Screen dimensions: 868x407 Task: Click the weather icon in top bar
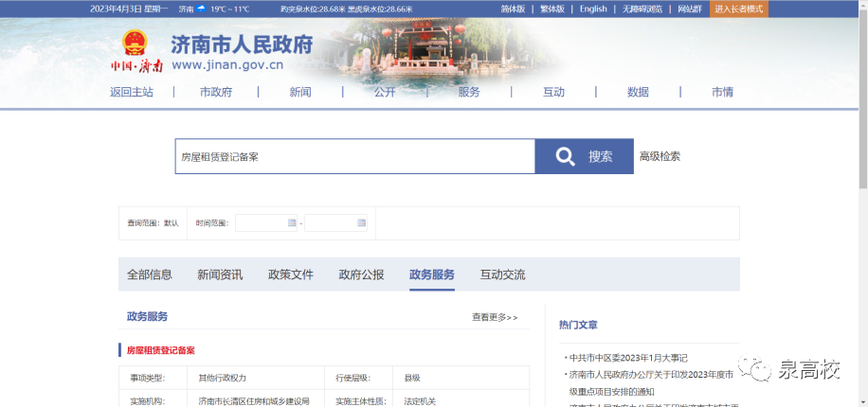point(201,9)
